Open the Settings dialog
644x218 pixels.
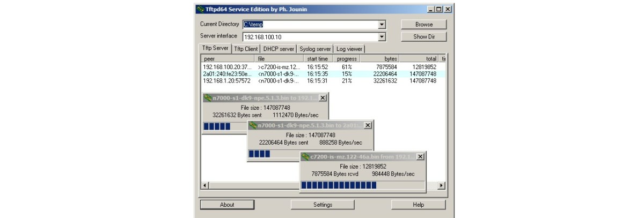coord(323,205)
